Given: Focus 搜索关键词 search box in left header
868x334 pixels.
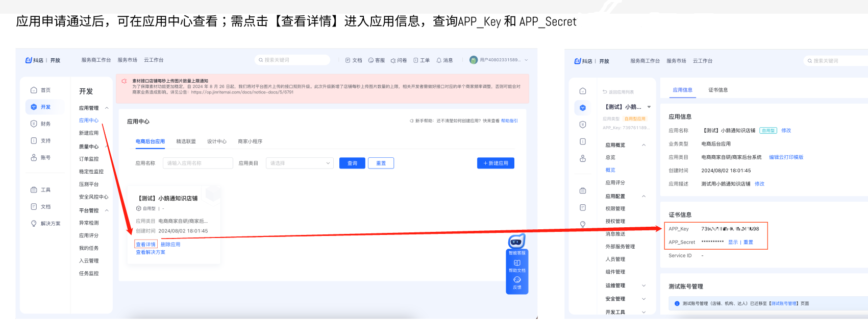Looking at the screenshot, I should click(x=292, y=60).
